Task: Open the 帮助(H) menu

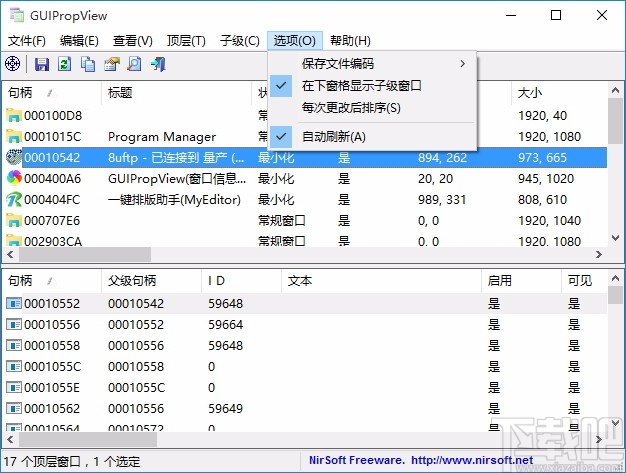Action: point(350,40)
